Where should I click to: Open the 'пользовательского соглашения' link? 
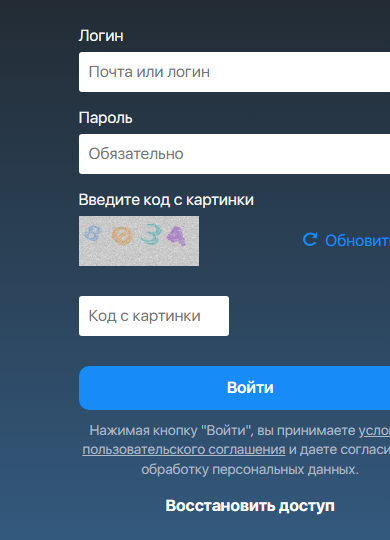[x=184, y=449]
